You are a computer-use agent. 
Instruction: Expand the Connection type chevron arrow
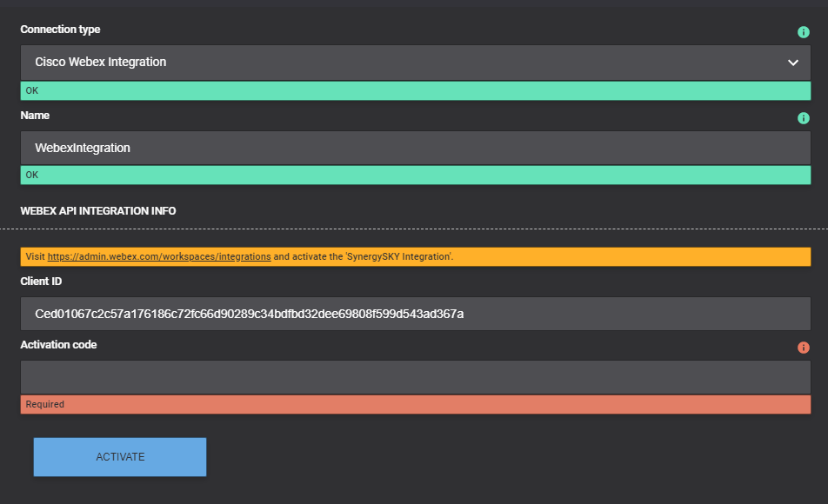pyautogui.click(x=792, y=63)
